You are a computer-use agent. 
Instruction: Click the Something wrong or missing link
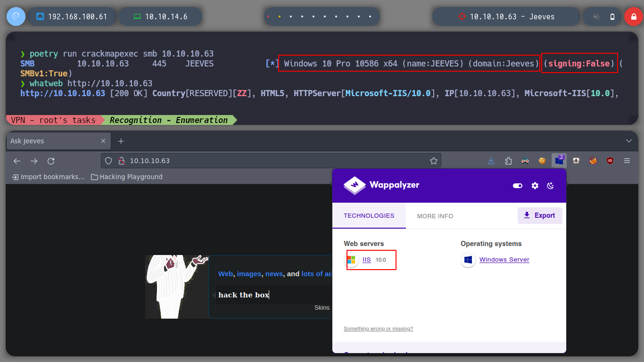(379, 329)
